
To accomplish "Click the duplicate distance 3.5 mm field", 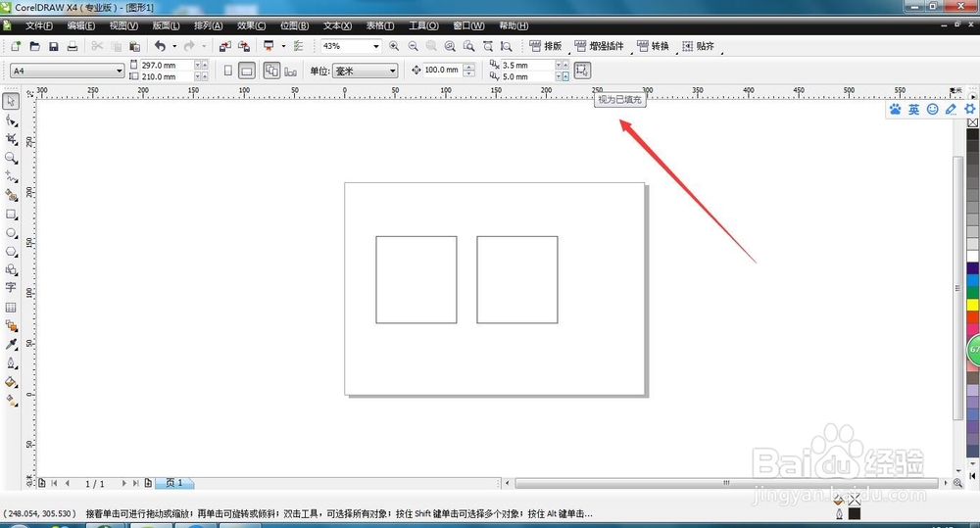I will [527, 65].
